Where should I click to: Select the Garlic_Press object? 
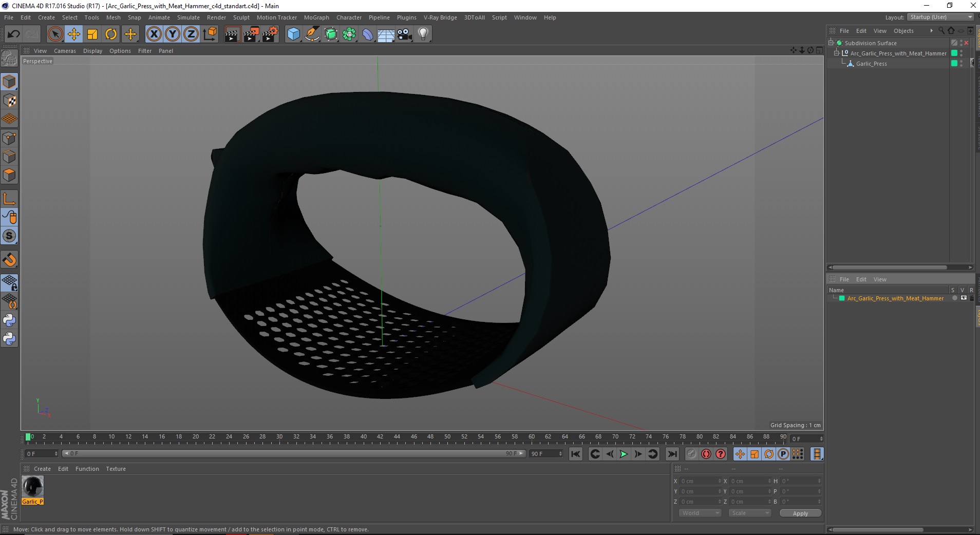[x=871, y=64]
